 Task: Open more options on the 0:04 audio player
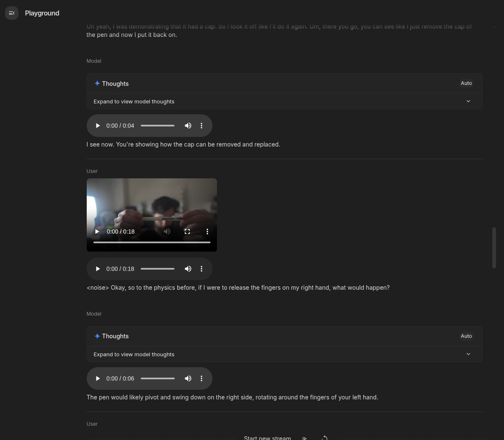click(x=202, y=126)
